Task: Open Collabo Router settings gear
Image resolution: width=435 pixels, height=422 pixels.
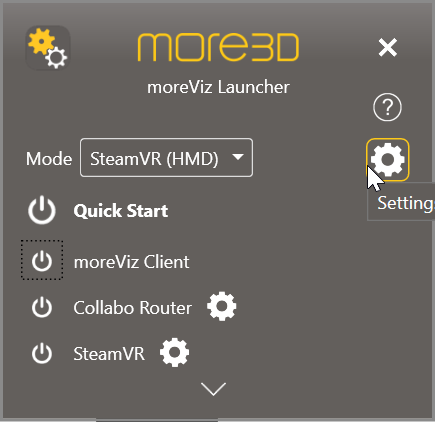Action: [222, 307]
